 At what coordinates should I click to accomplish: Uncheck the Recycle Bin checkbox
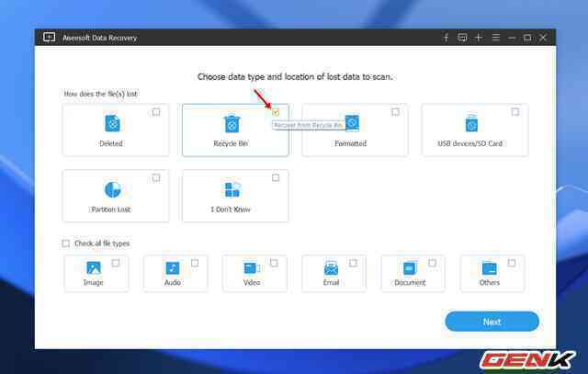276,112
